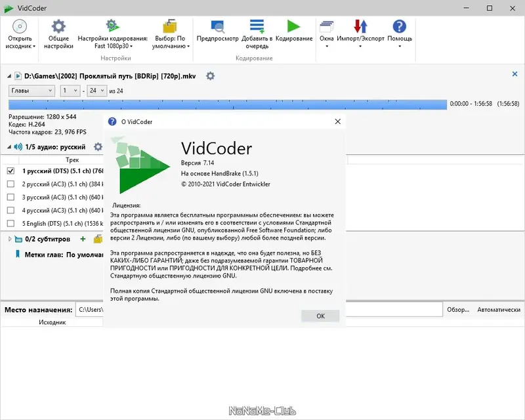
Task: Check track 2 русский (AC3) 384 checkbox
Action: [x=10, y=184]
